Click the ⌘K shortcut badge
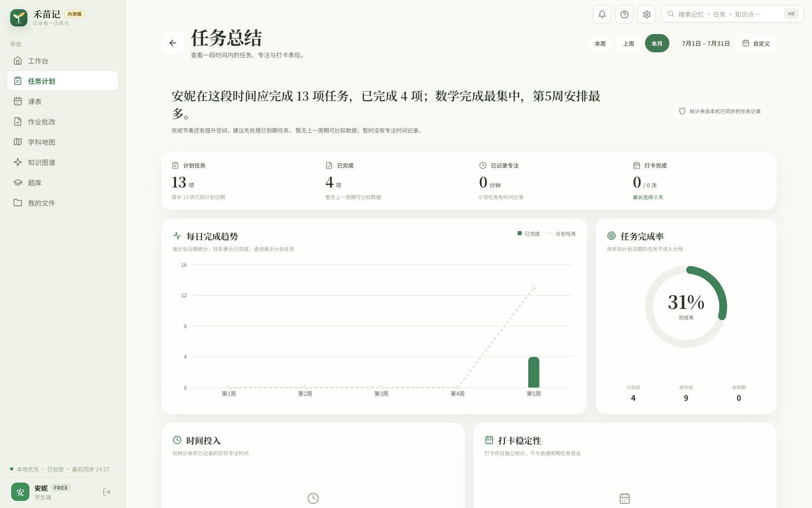The image size is (812, 508). pos(791,14)
